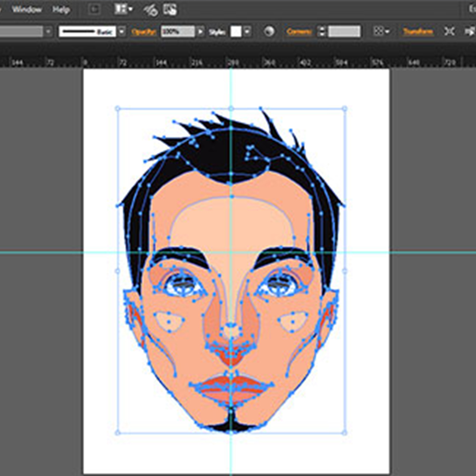Open the Basic brush definition dropdown arrow
This screenshot has height=476, width=476.
(x=122, y=31)
